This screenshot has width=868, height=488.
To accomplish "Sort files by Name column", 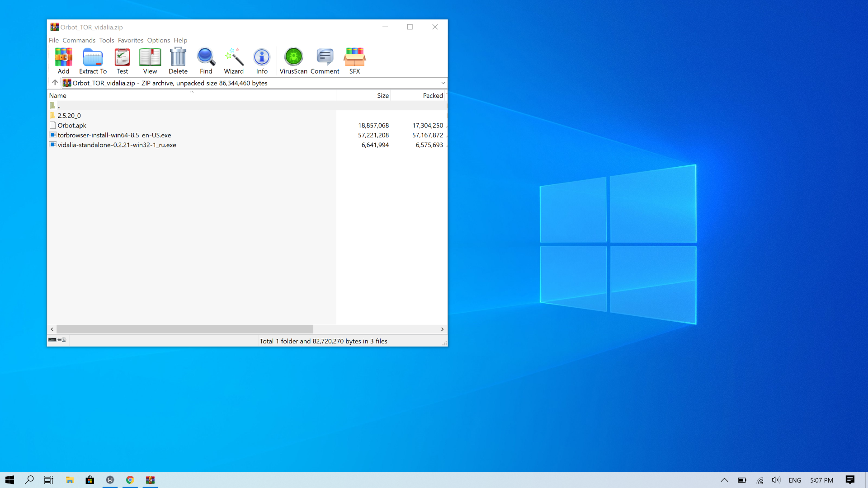I will click(192, 95).
